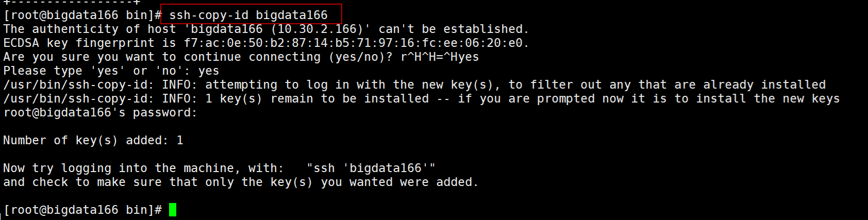The height and width of the screenshot is (220, 868).
Task: Click the shell prompt beside the green cursor
Action: pyautogui.click(x=82, y=210)
